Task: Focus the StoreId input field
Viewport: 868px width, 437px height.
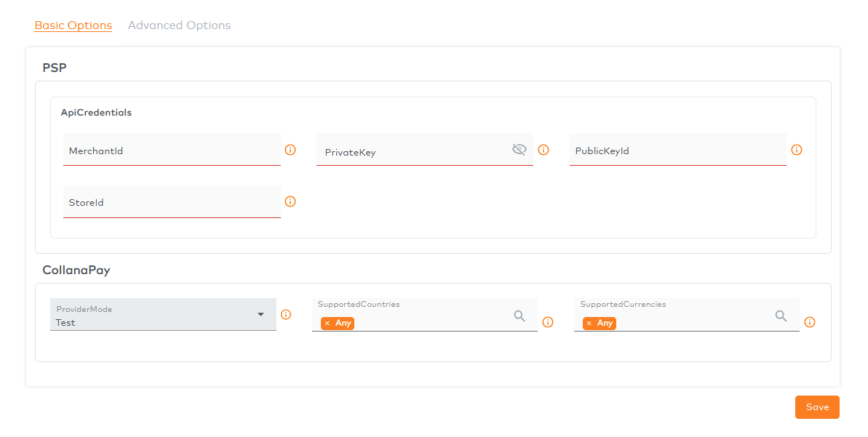Action: 172,202
